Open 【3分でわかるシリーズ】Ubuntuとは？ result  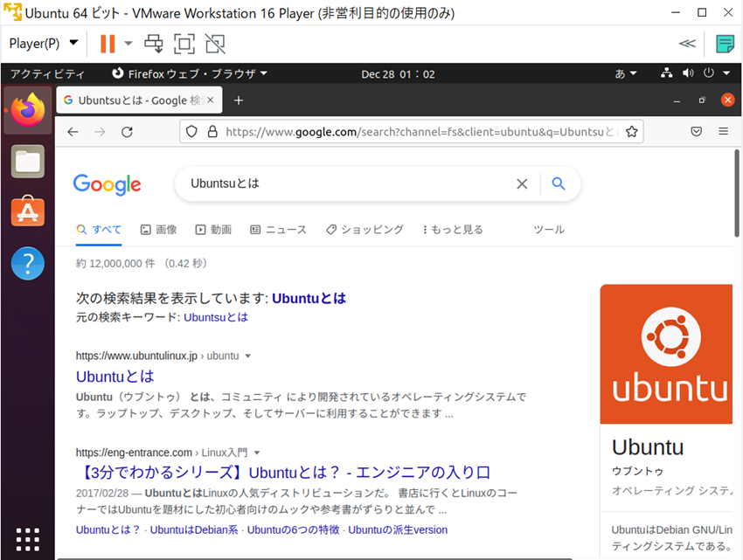click(283, 473)
